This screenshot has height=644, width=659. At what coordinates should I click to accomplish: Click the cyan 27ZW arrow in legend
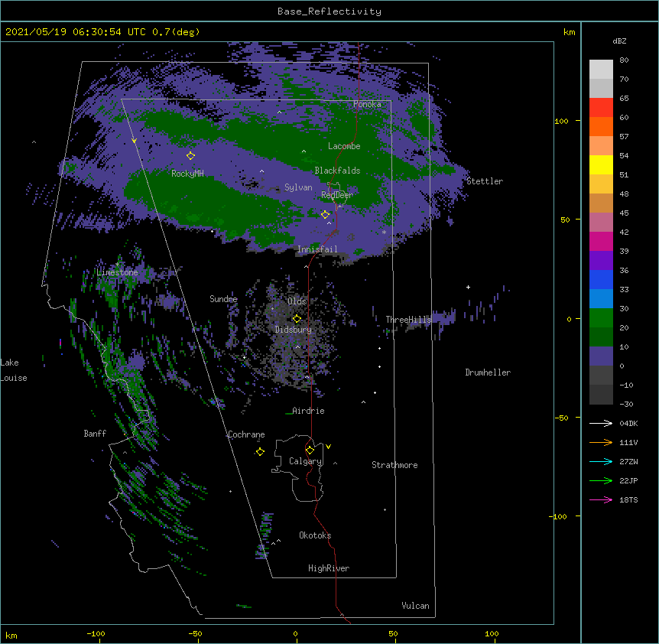point(601,461)
